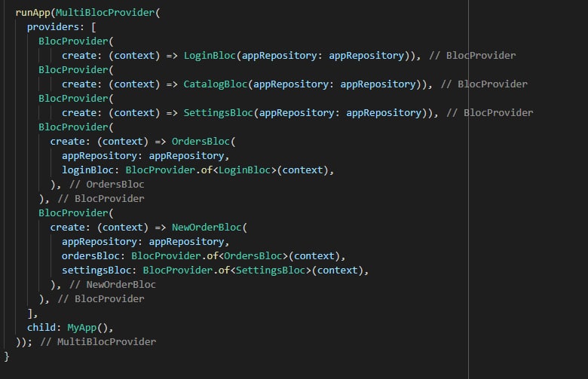The height and width of the screenshot is (379, 588).
Task: Click appRepository: under NewOrderBloc constructor
Action: (102, 241)
